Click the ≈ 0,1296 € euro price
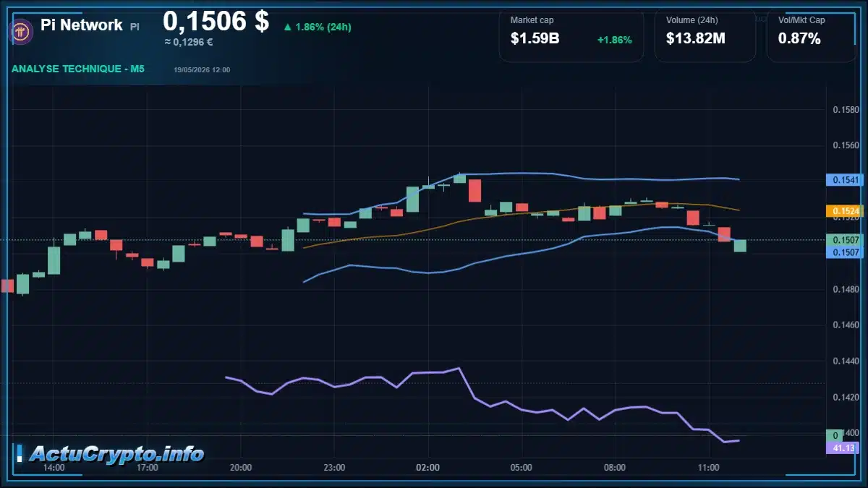The image size is (868, 488). (188, 42)
